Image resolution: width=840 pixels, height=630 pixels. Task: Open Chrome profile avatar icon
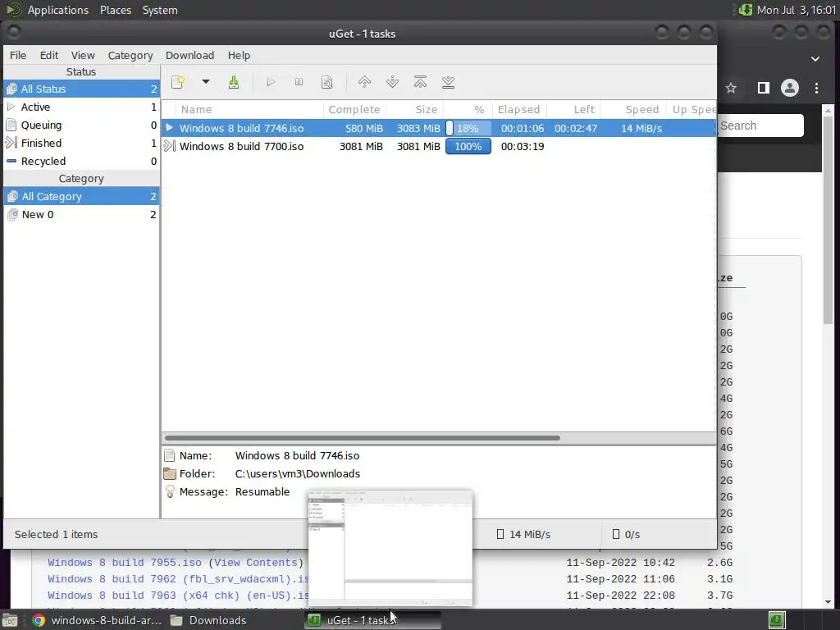point(790,88)
